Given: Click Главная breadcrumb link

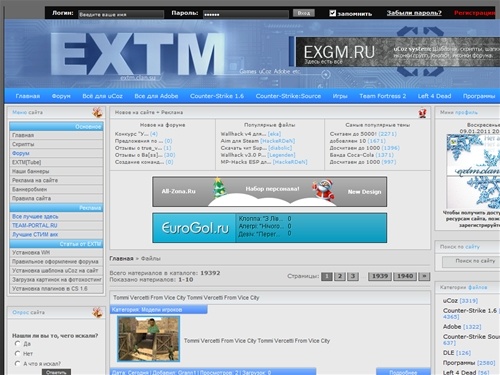Looking at the screenshot, I should coord(121,258).
